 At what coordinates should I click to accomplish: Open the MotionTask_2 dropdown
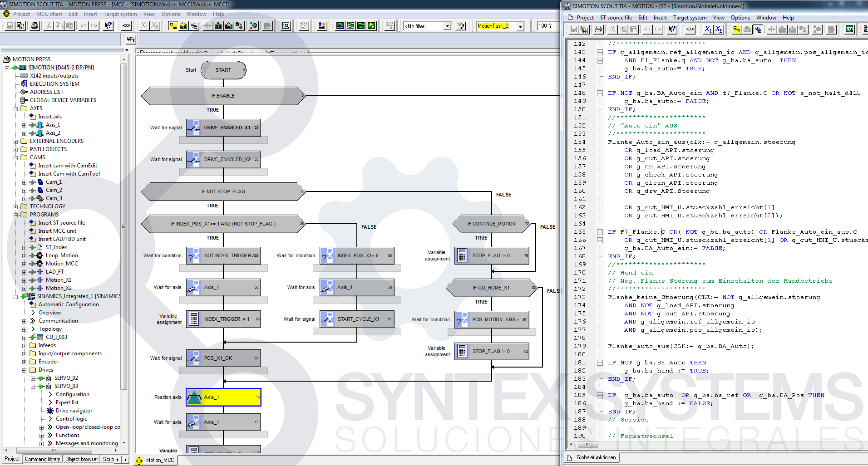[x=520, y=26]
